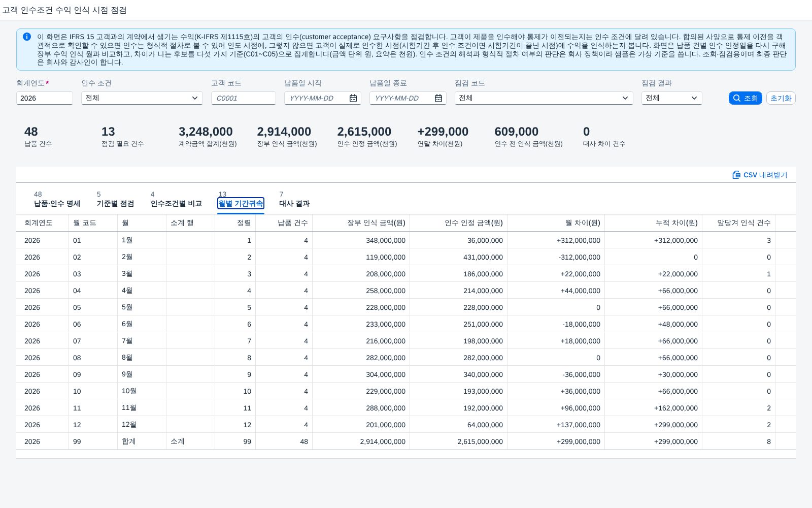812x508 pixels.
Task: Click the 609,000 인수 전 인식 금액 KPI
Action: coord(516,132)
